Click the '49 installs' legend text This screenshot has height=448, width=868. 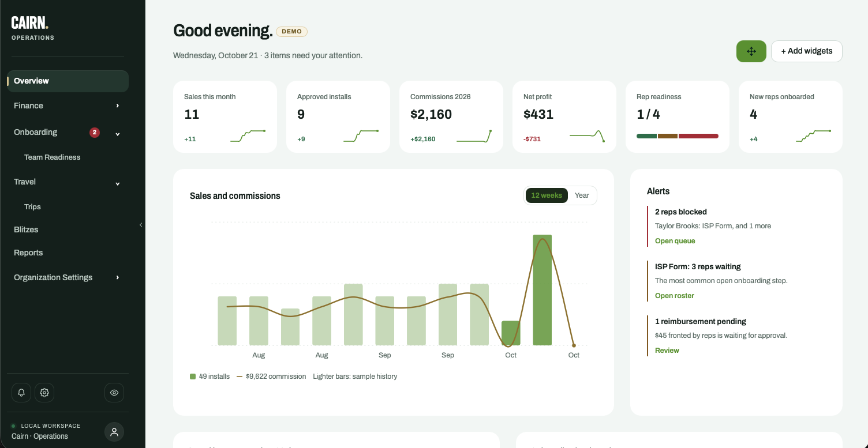(214, 377)
